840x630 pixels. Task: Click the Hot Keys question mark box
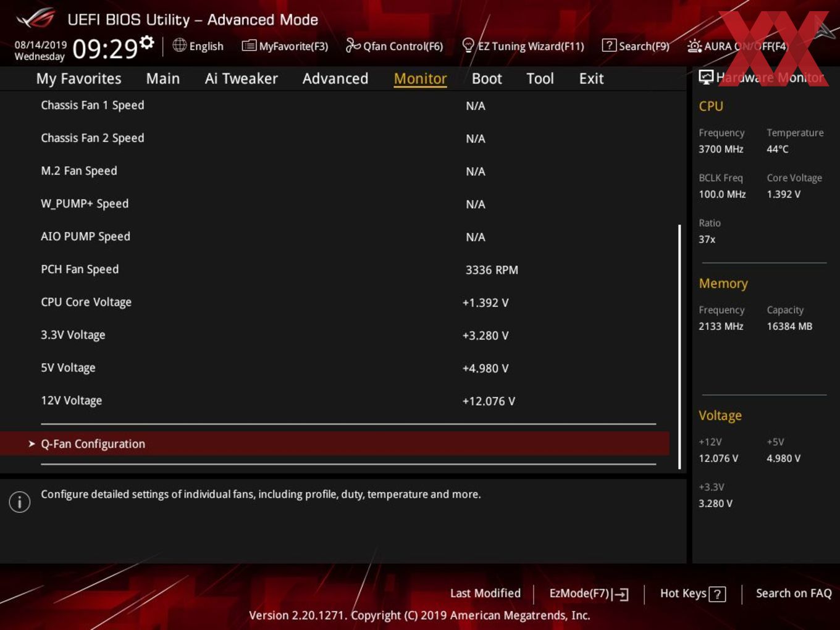[717, 594]
